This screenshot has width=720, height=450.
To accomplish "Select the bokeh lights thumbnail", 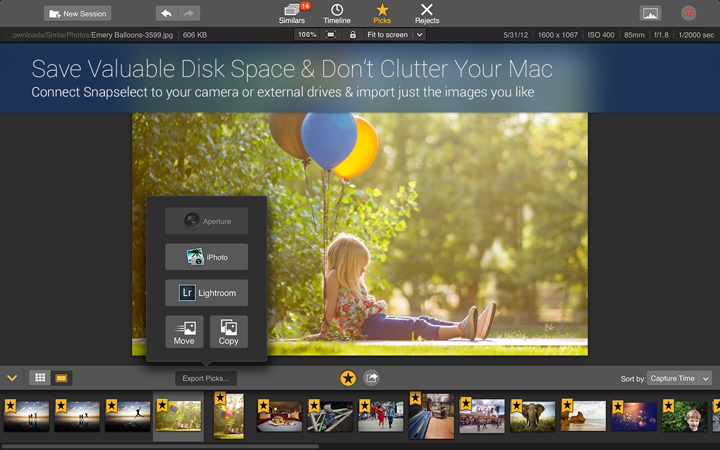I will (x=634, y=416).
